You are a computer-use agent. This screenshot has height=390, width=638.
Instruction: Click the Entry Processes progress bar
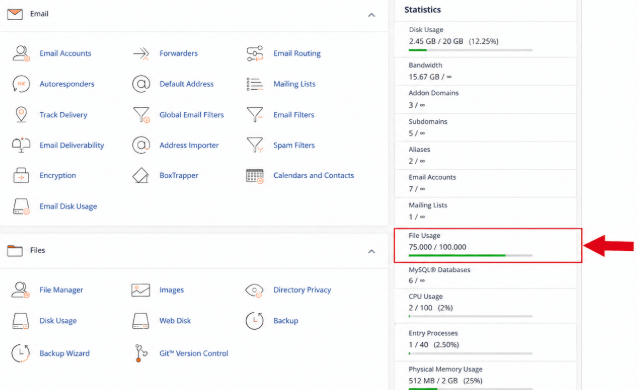click(470, 353)
